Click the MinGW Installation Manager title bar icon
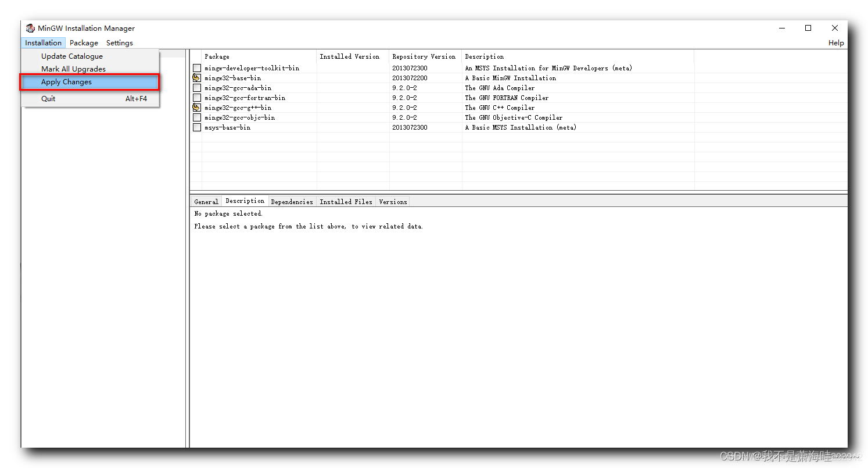Screen dimensions: 868x468 click(x=30, y=28)
